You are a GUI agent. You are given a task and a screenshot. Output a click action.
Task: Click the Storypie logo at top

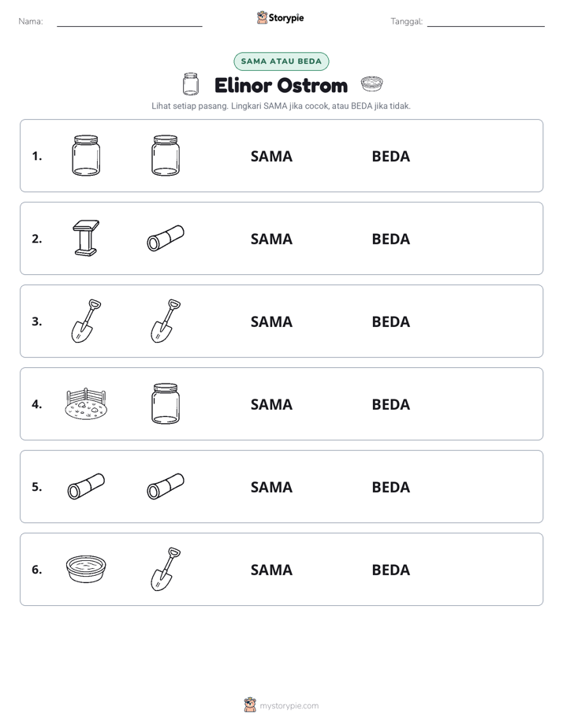[280, 17]
